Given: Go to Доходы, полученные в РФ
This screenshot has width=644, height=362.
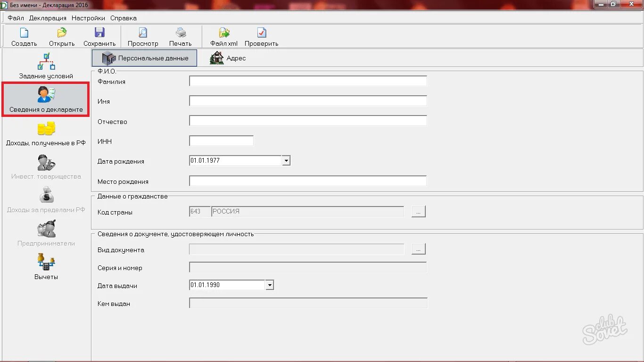Looking at the screenshot, I should [x=46, y=133].
